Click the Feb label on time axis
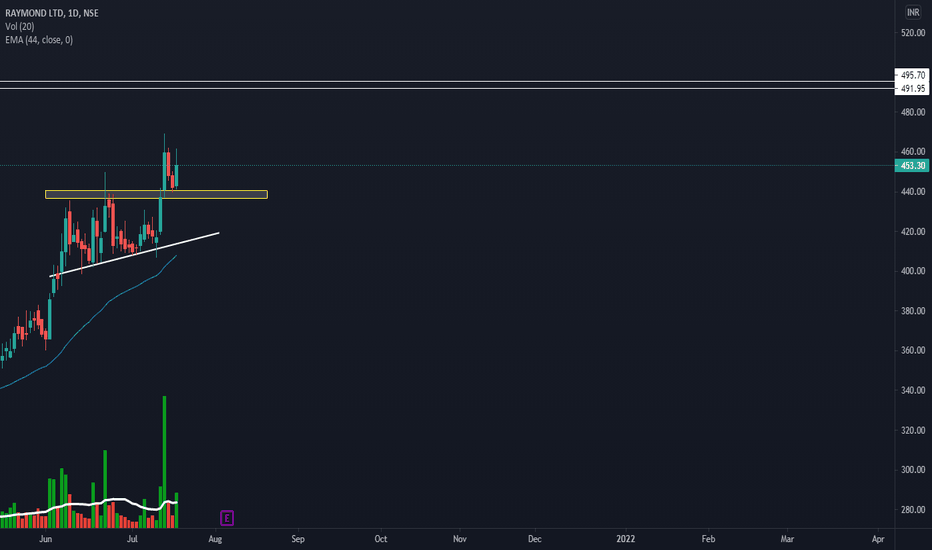 coord(708,539)
